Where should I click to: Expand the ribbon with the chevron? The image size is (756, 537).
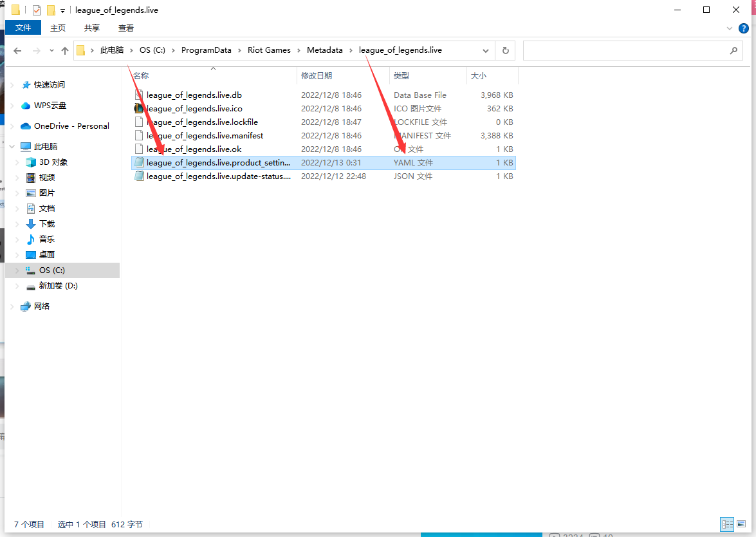point(730,28)
